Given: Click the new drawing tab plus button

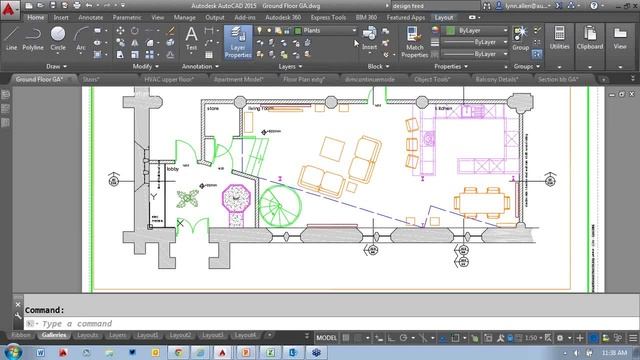Looking at the screenshot, I should 604,80.
